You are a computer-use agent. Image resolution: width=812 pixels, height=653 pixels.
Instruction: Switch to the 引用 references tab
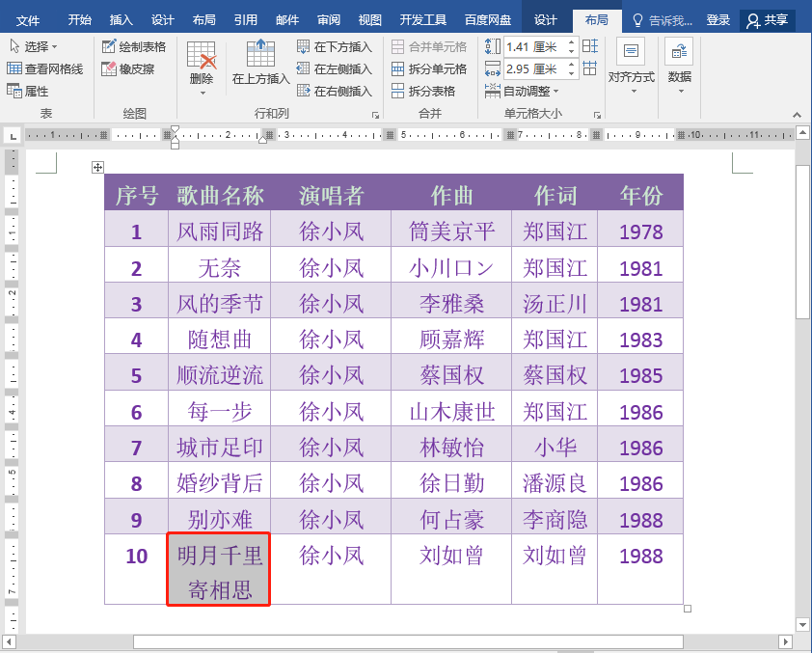coord(246,19)
